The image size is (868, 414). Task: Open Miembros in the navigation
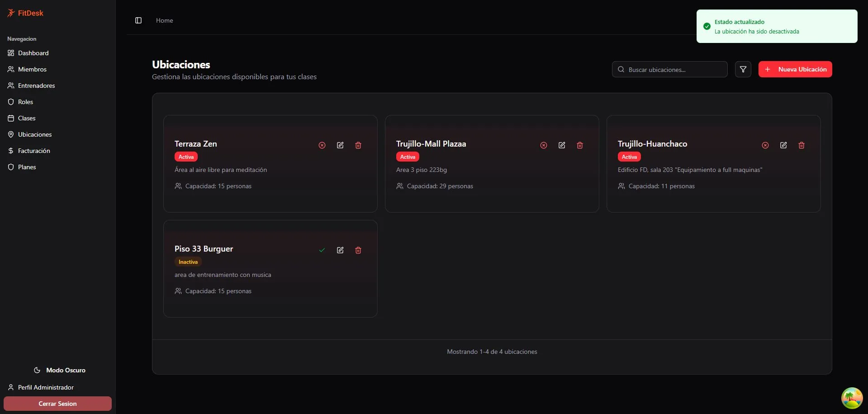point(32,69)
